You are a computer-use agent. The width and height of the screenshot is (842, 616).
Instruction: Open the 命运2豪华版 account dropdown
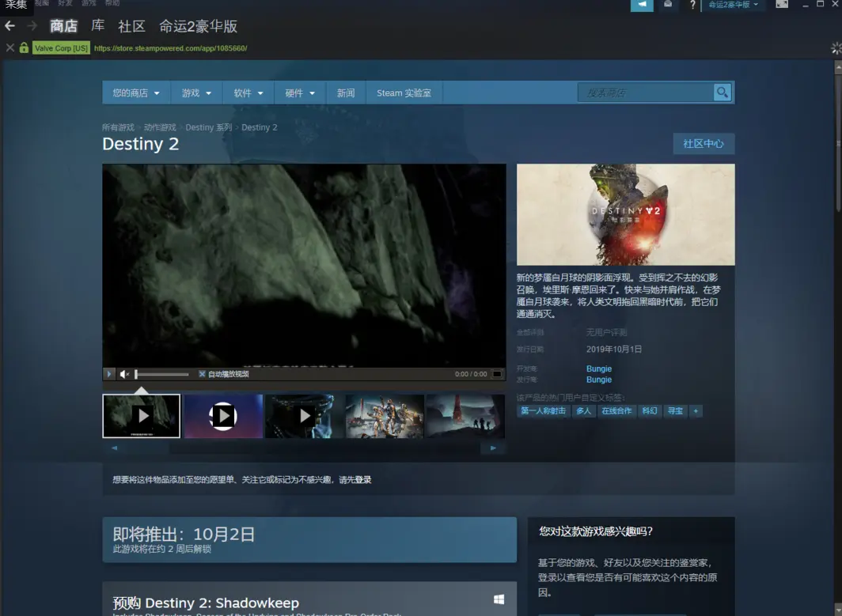pos(734,4)
